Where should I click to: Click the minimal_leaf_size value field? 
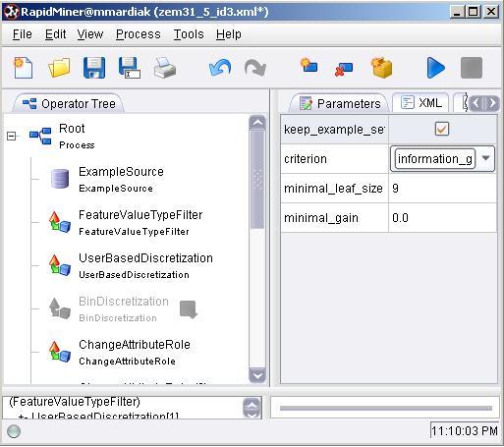(x=443, y=189)
